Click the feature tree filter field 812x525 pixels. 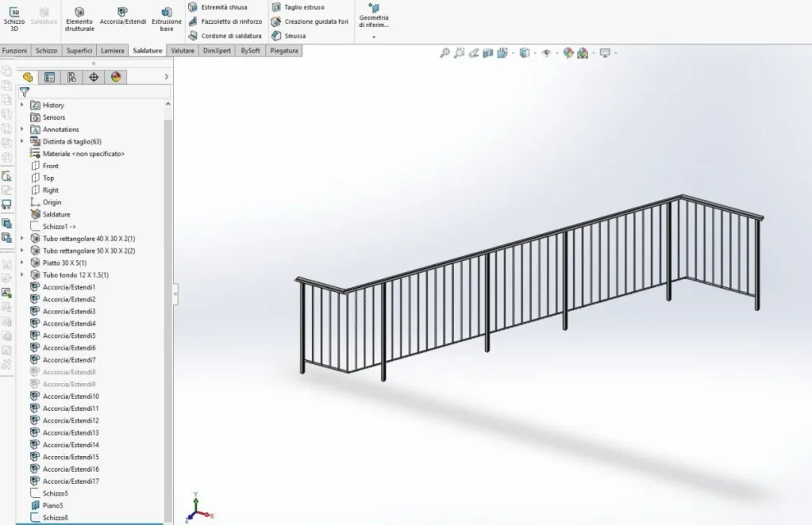(90, 92)
